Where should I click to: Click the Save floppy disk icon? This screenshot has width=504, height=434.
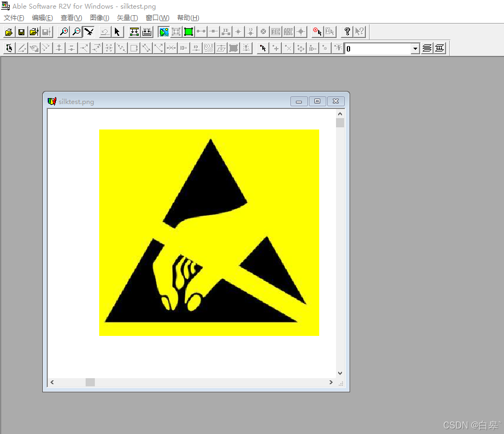(21, 32)
